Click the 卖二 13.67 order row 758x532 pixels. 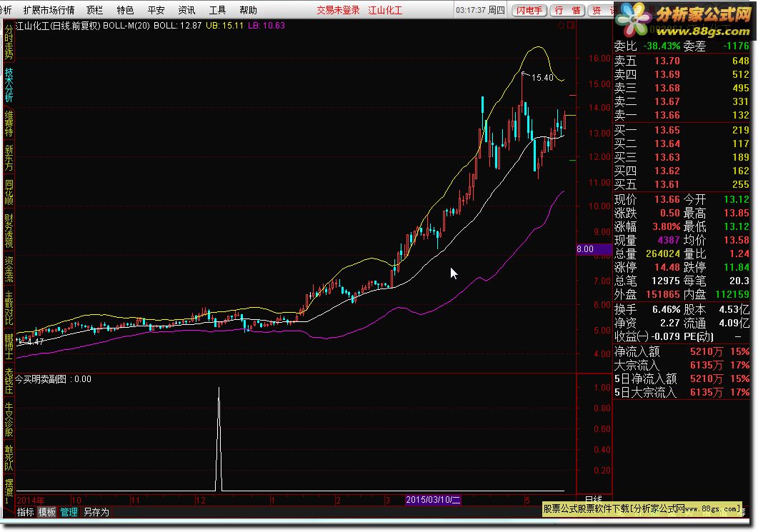pyautogui.click(x=681, y=101)
